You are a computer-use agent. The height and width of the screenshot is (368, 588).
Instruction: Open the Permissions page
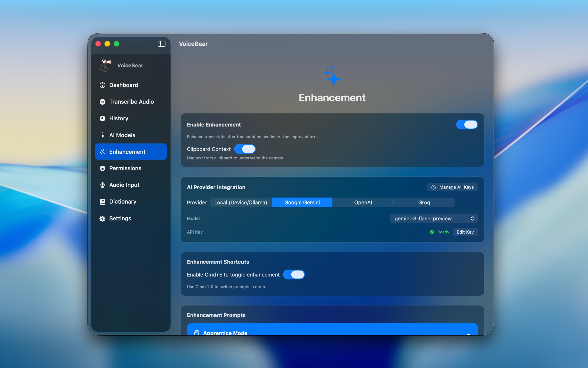(x=131, y=168)
